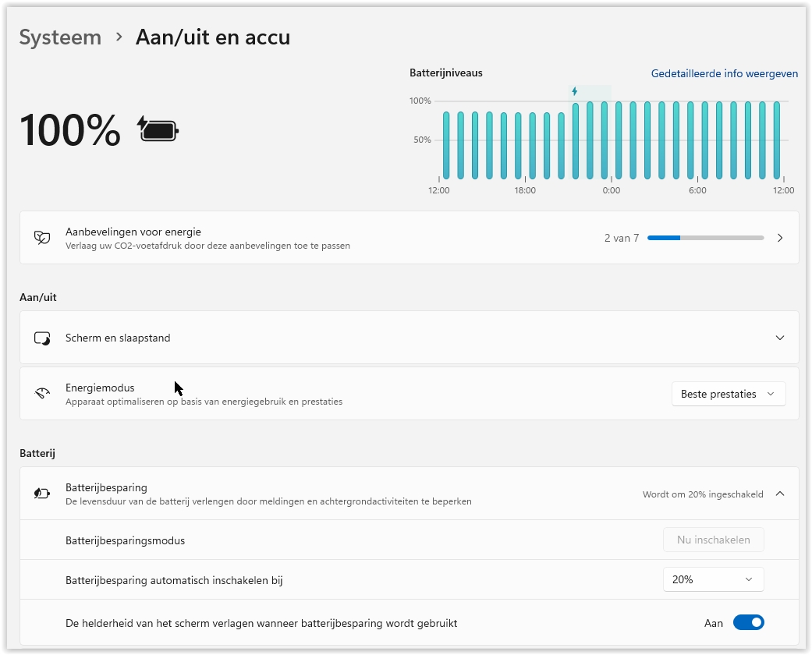Expand the Scherm en slaapstand section
The height and width of the screenshot is (655, 812).
(780, 338)
